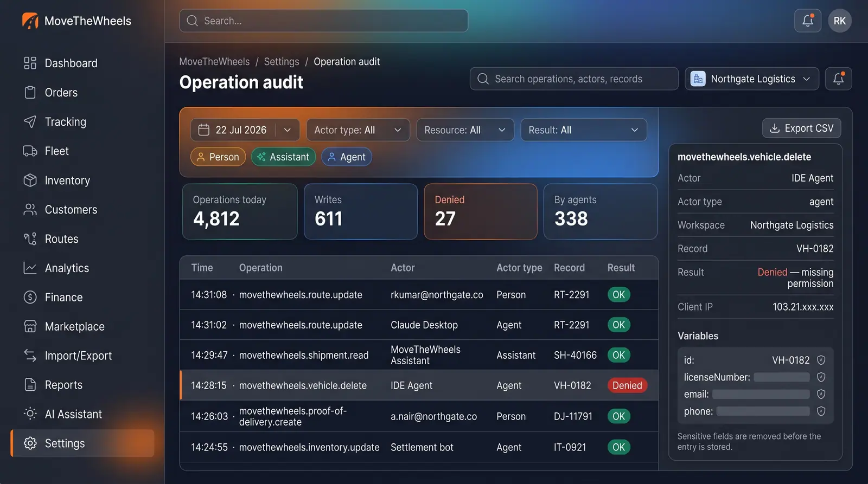Click the AI Assistant sparkle icon
The image size is (868, 484).
click(30, 414)
